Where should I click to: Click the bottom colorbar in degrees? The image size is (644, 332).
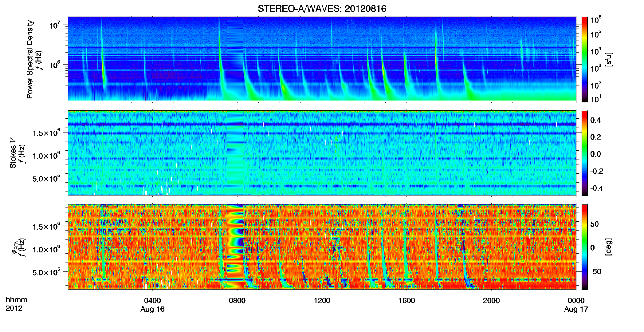tap(585, 247)
